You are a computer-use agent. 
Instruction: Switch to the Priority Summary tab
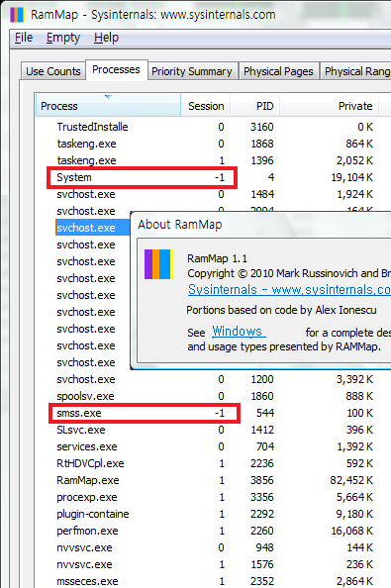point(192,71)
